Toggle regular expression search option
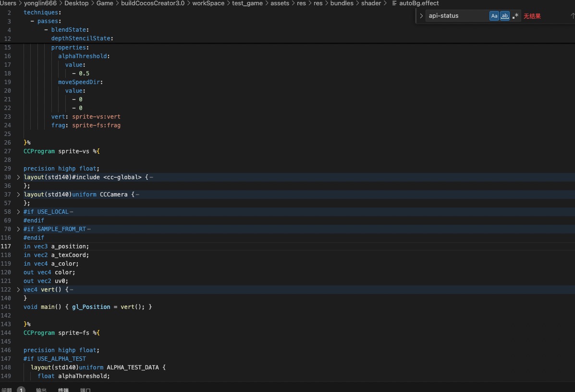Viewport: 575px width, 392px height. 515,16
